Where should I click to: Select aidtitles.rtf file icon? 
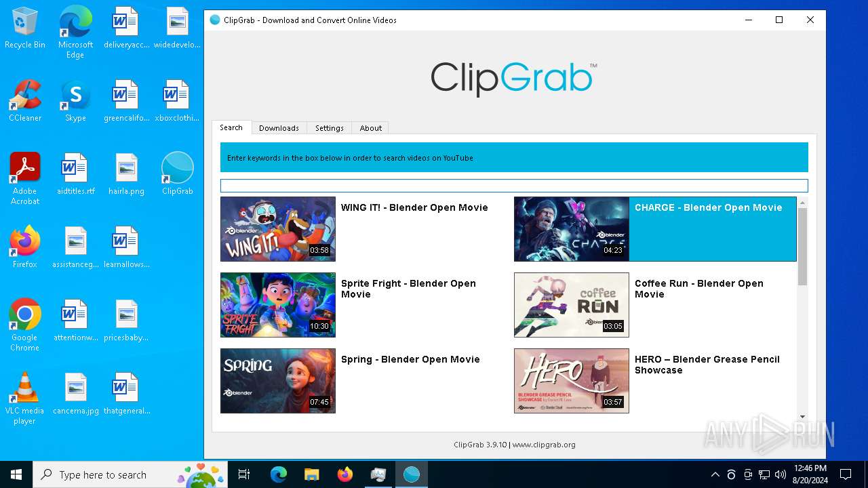tap(75, 175)
